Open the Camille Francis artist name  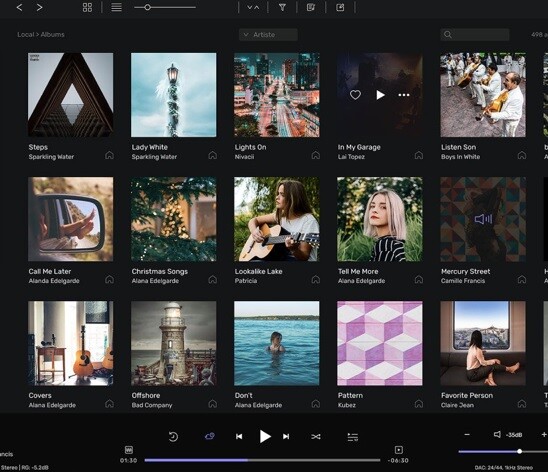click(463, 281)
